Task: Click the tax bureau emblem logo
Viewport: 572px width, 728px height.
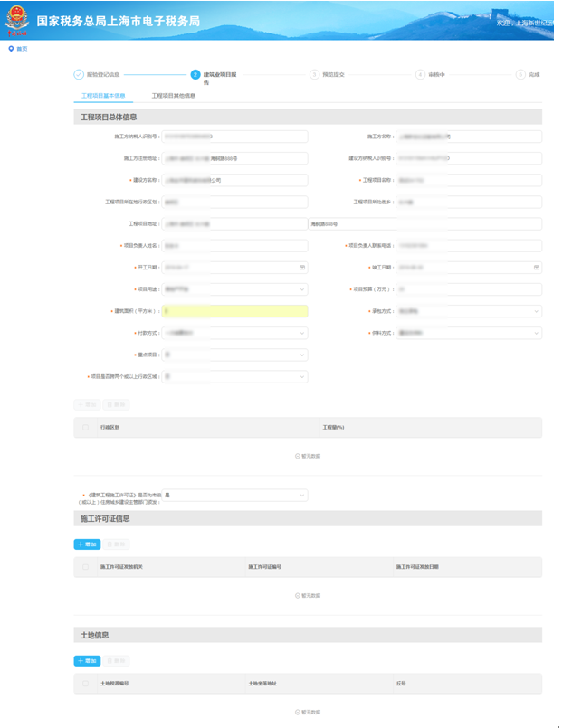Action: pos(17,19)
